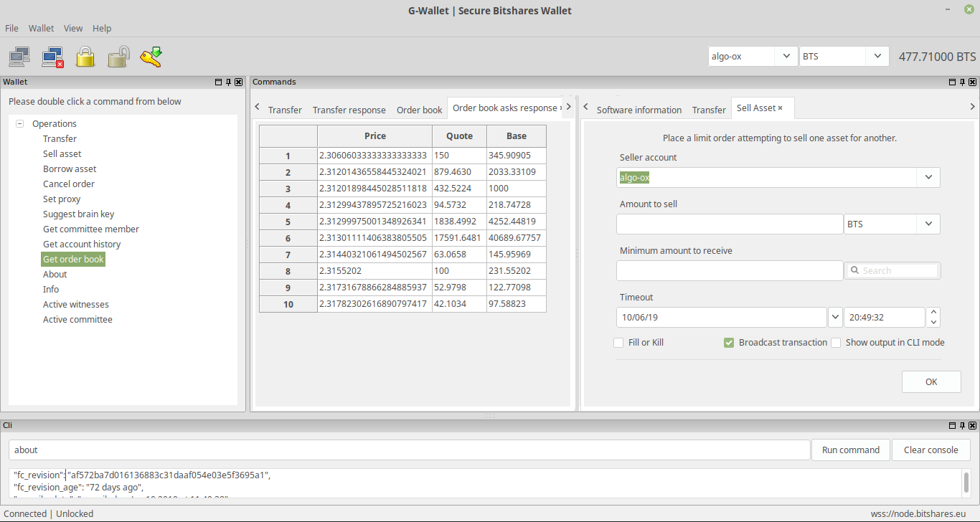
Task: Open Amount to sell BTS asset dropdown
Action: (928, 224)
